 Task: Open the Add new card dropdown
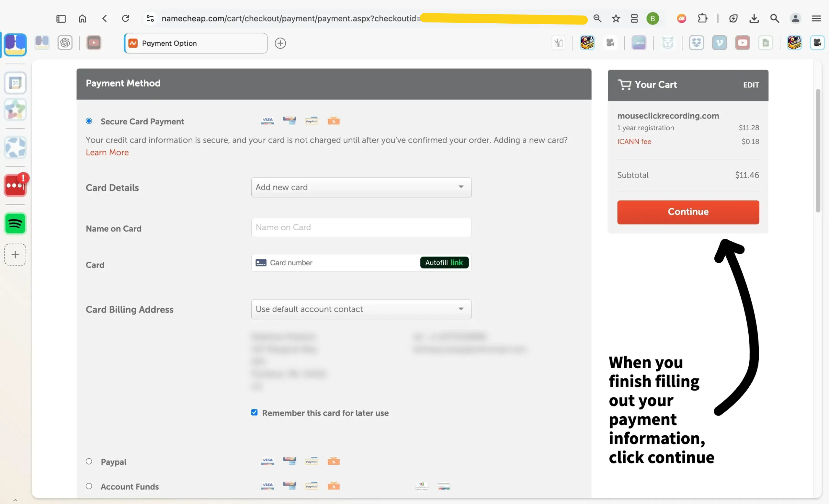click(x=361, y=188)
